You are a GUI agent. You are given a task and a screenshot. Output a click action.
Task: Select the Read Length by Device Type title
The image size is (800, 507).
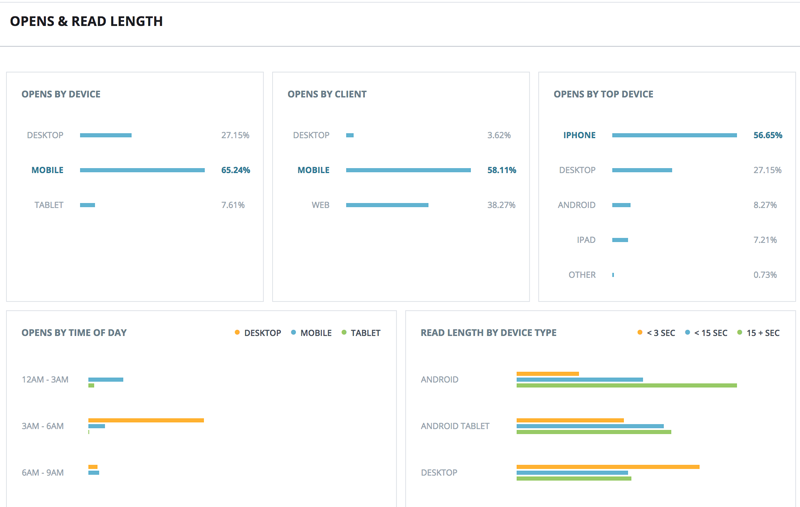(488, 333)
